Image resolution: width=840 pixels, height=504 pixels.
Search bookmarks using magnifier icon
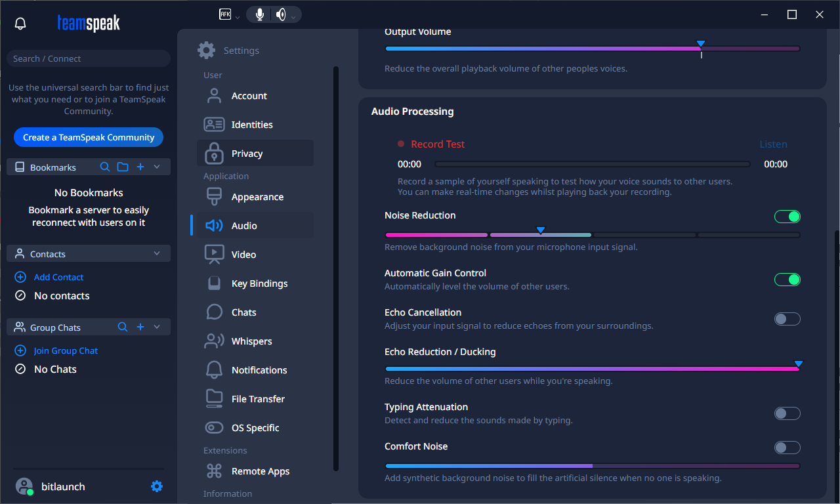point(104,167)
